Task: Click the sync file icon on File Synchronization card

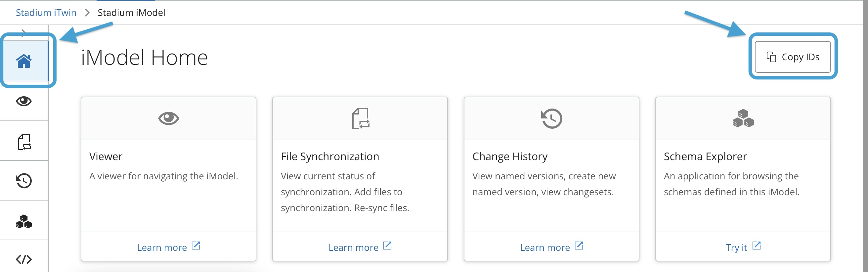Action: point(360,118)
